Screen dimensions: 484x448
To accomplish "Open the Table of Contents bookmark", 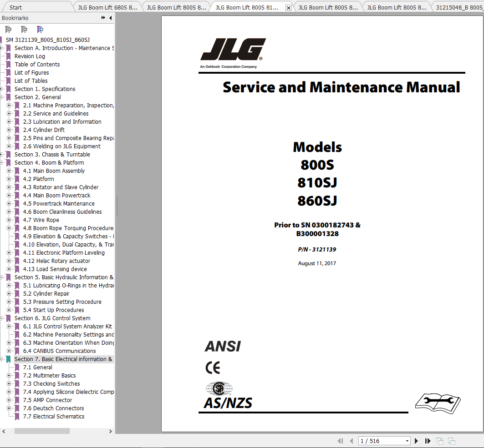I will coord(37,65).
